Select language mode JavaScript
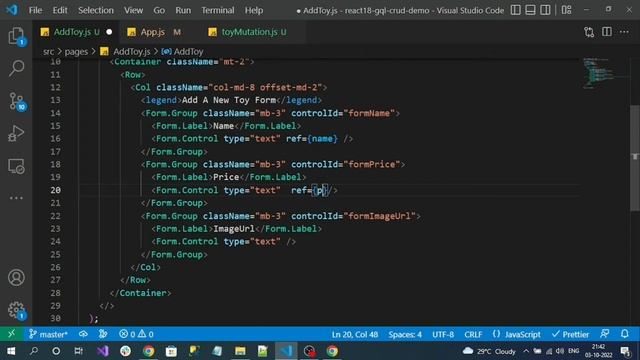 tap(516, 334)
